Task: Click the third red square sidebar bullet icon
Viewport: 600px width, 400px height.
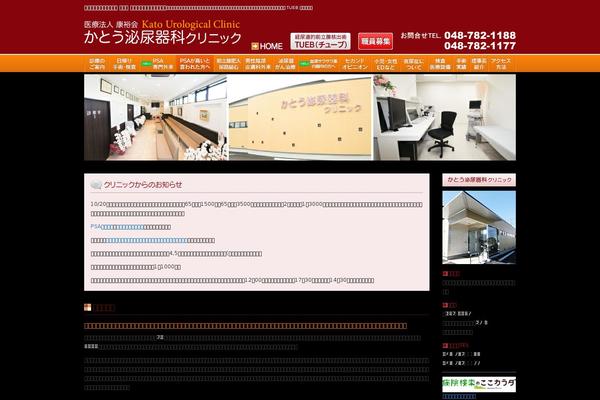Action: click(445, 345)
